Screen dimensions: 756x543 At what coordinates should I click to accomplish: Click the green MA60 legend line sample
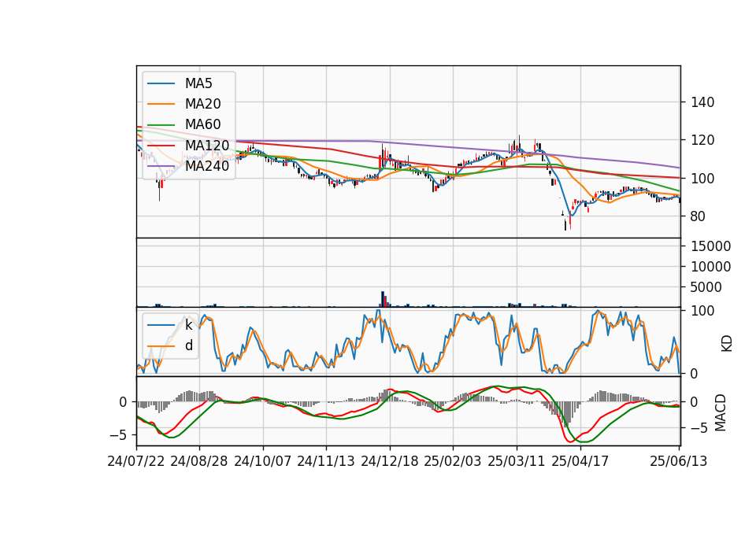click(x=161, y=125)
